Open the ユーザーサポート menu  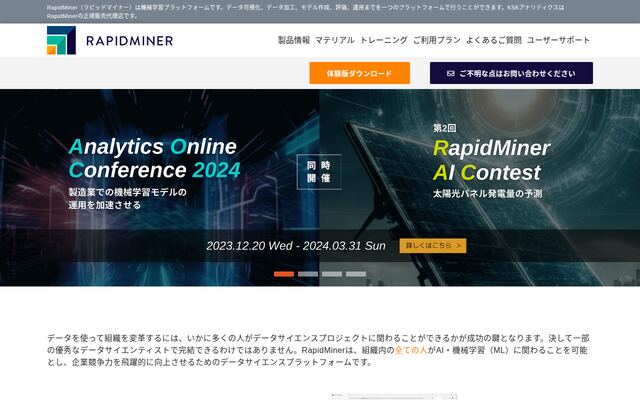click(558, 40)
